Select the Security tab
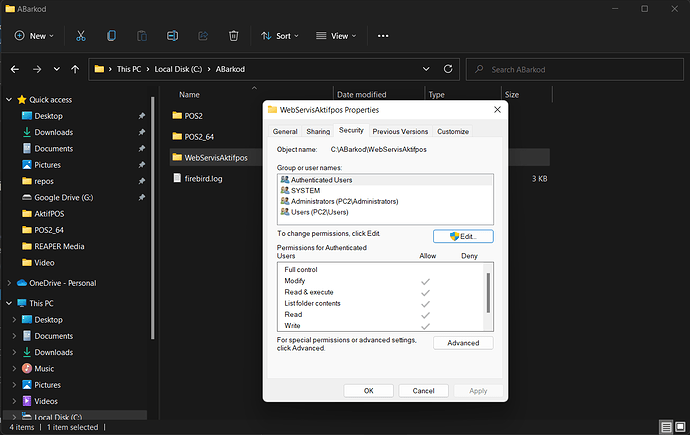Viewport: 690px width, 435px height. click(x=351, y=130)
